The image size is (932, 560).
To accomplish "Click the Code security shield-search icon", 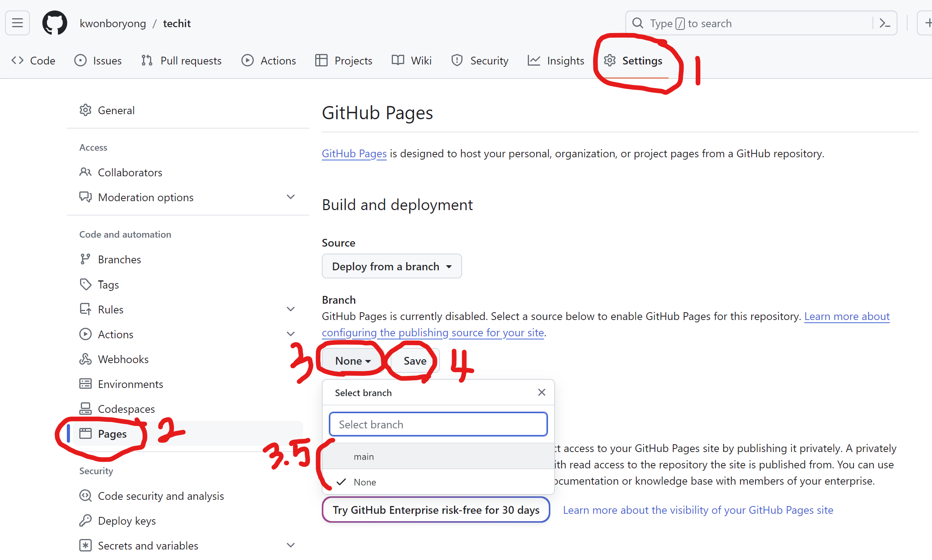I will point(86,496).
